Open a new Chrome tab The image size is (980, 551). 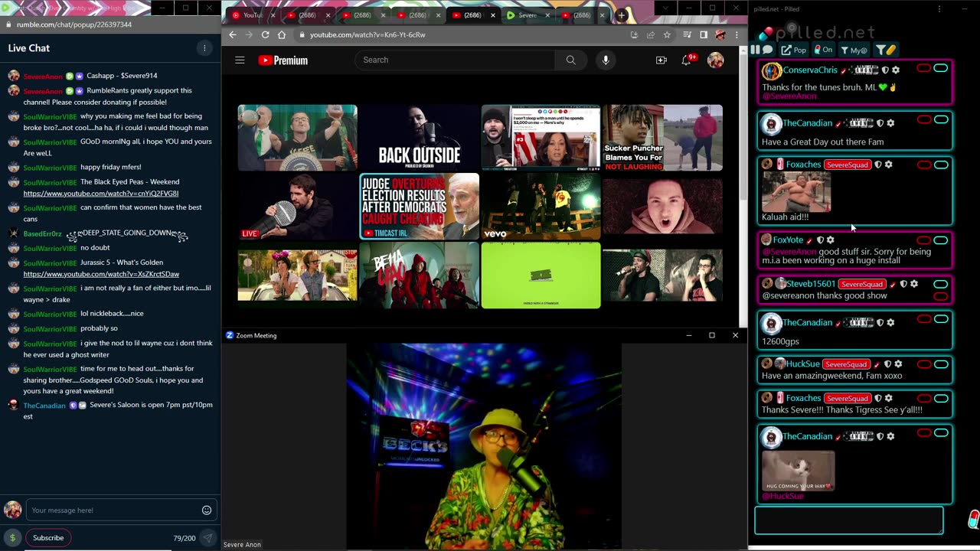click(621, 15)
